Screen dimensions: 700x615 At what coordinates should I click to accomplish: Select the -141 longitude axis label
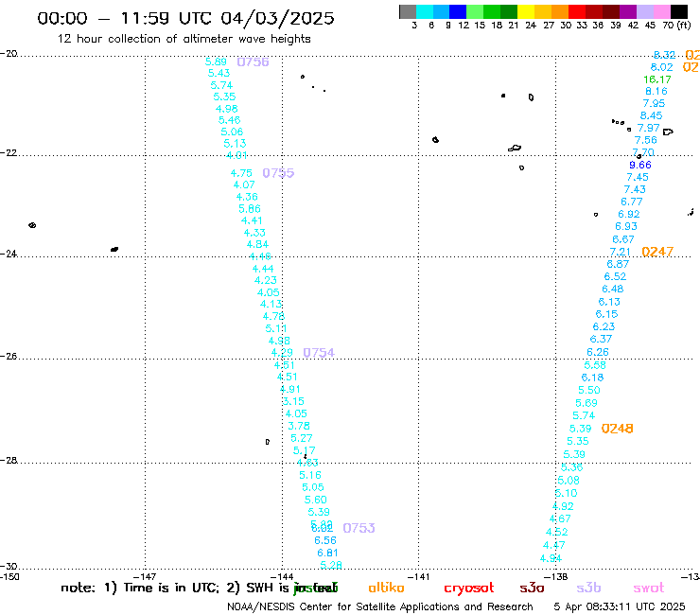tap(419, 576)
